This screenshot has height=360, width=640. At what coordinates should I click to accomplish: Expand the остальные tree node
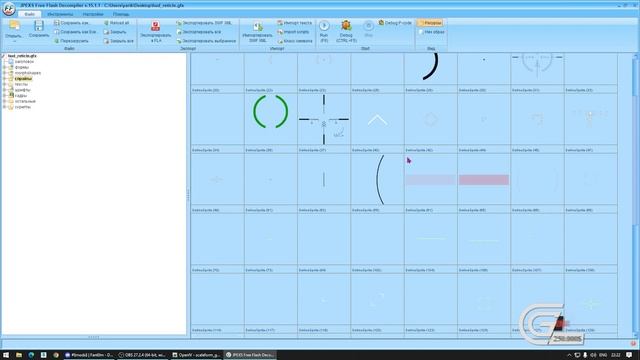(x=4, y=101)
